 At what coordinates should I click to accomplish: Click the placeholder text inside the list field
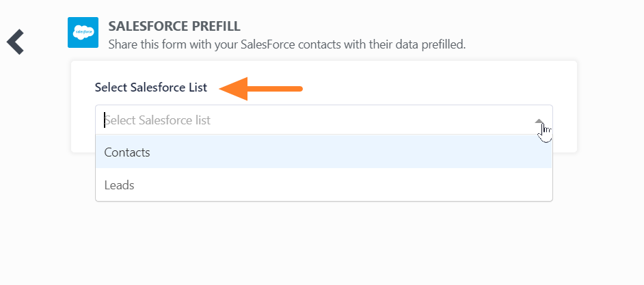pos(157,120)
